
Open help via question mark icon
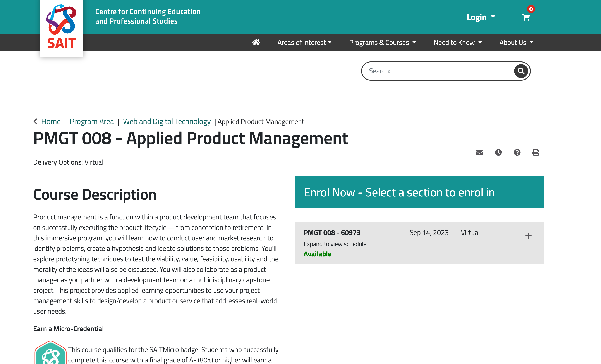tap(517, 153)
